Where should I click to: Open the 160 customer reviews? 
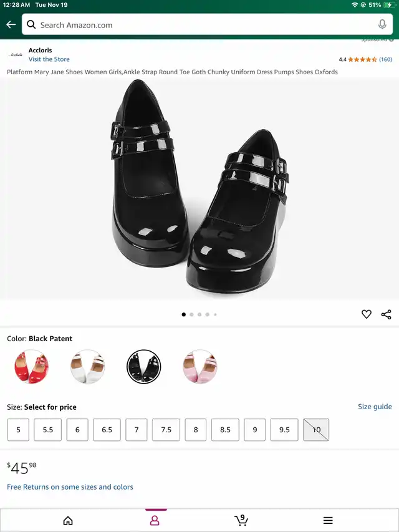pyautogui.click(x=385, y=60)
